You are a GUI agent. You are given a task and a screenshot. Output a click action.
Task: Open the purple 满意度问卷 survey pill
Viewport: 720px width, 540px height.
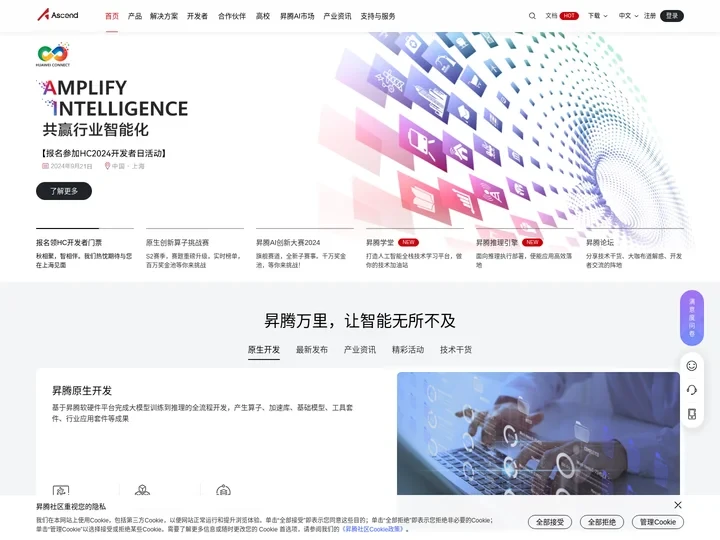coord(692,318)
